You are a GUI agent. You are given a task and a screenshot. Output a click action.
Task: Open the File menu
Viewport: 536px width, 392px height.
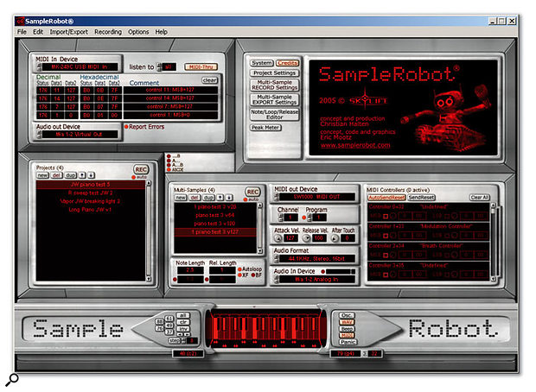point(22,32)
